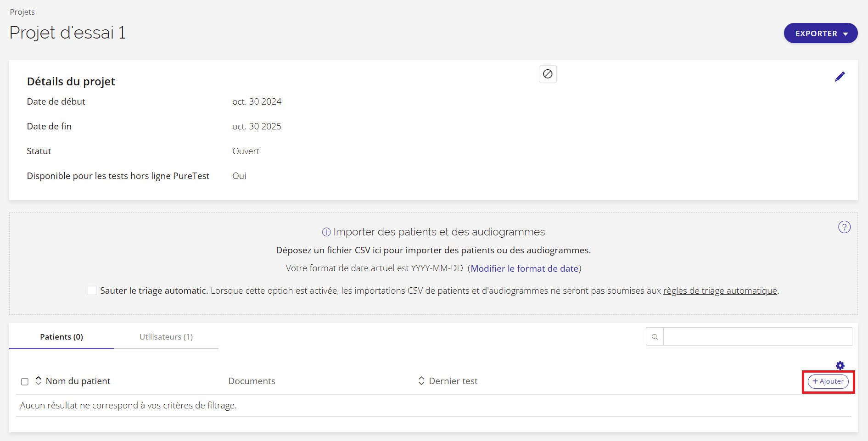Click the Déposez un fichier CSV text
868x441 pixels.
[x=433, y=251]
